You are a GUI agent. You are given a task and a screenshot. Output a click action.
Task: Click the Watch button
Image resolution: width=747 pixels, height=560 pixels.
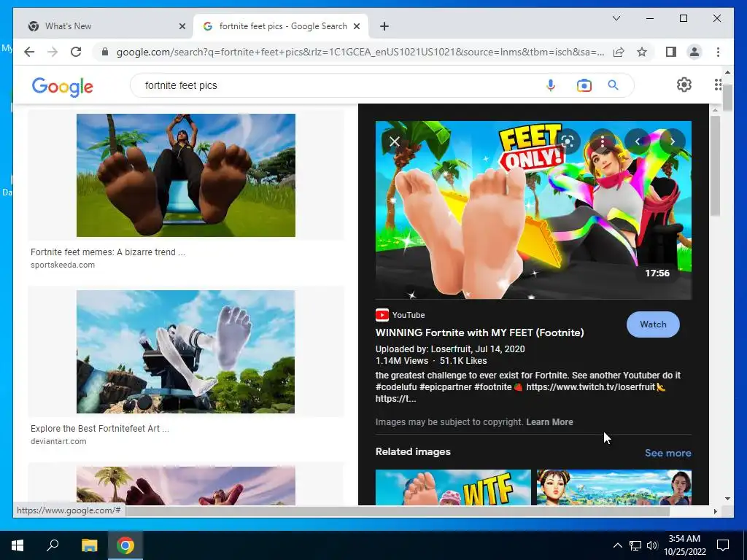coord(653,324)
